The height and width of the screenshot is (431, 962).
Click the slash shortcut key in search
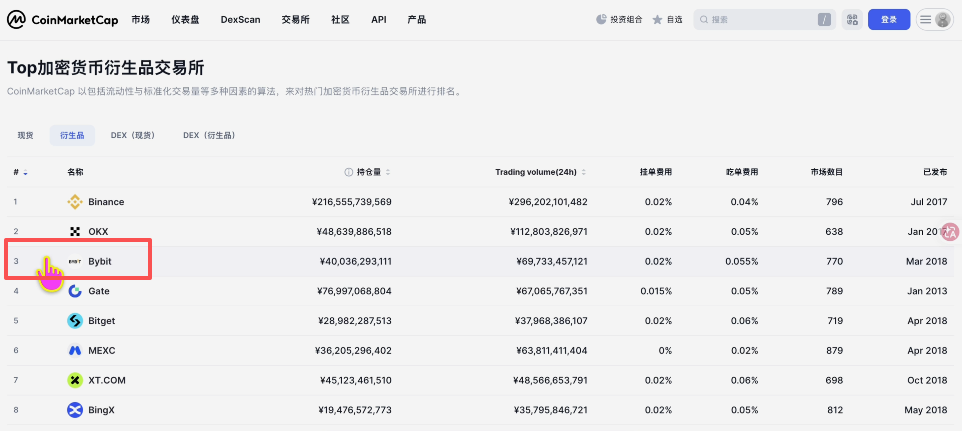824,20
